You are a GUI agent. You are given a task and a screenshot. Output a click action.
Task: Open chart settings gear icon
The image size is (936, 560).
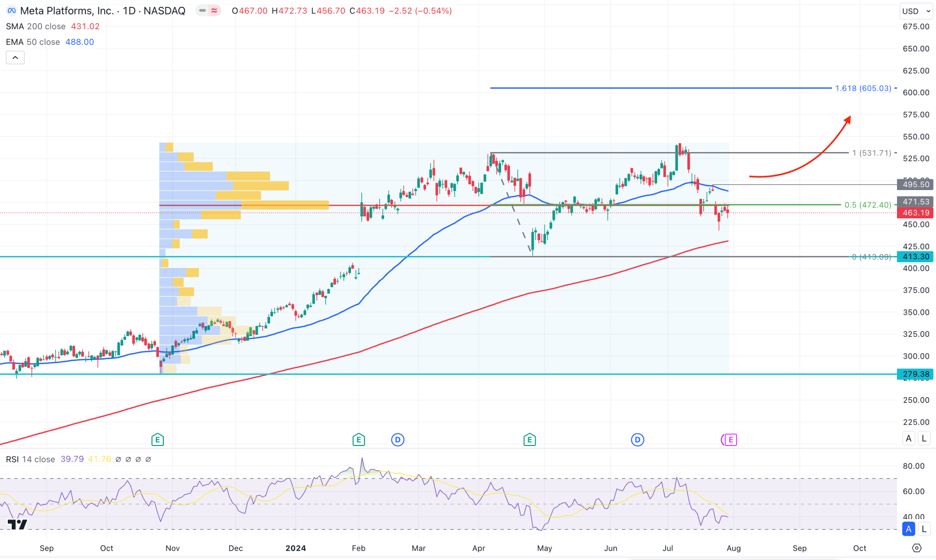(x=916, y=548)
